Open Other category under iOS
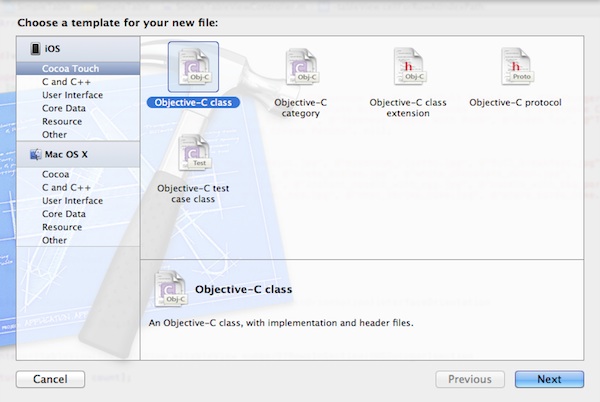 55,134
